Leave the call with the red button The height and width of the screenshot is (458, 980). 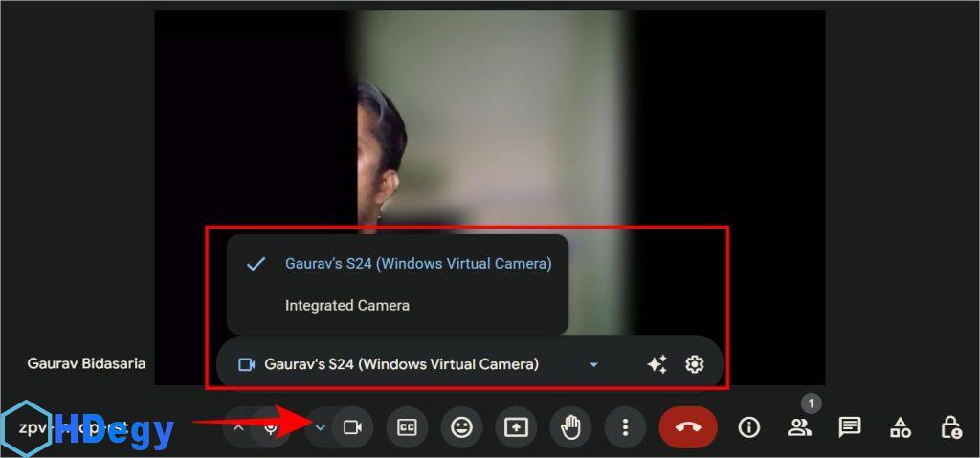pyautogui.click(x=687, y=427)
